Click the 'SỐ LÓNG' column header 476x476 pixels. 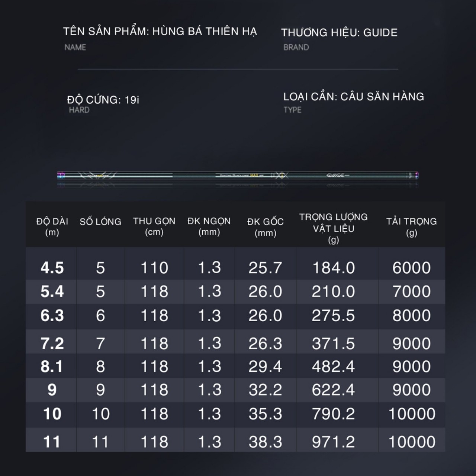100,222
